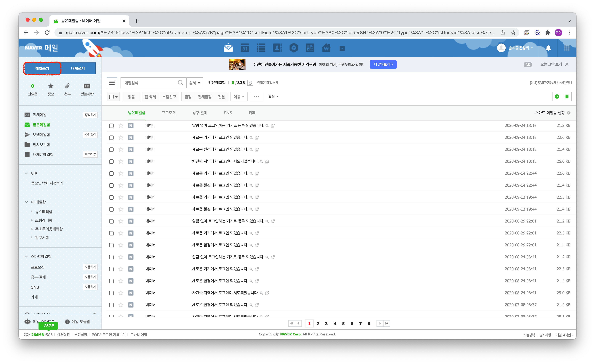595x364 pixels.
Task: Check the first email's checkbox
Action: tap(111, 126)
